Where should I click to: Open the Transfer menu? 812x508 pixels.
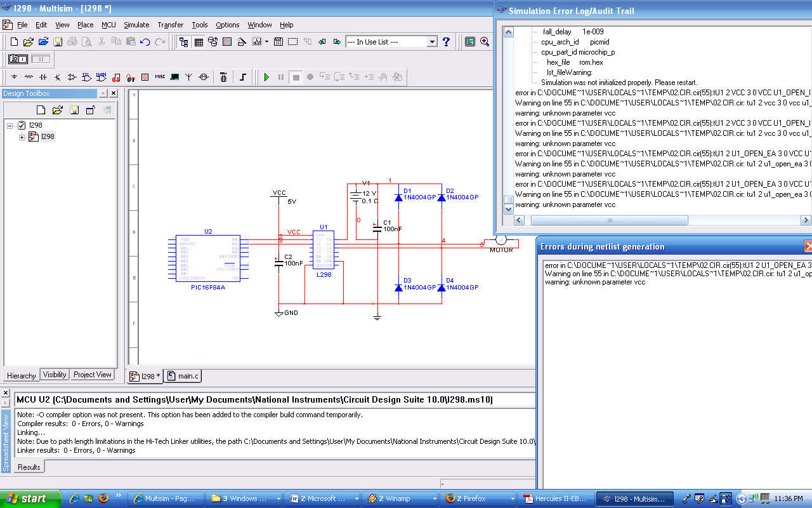[x=171, y=25]
